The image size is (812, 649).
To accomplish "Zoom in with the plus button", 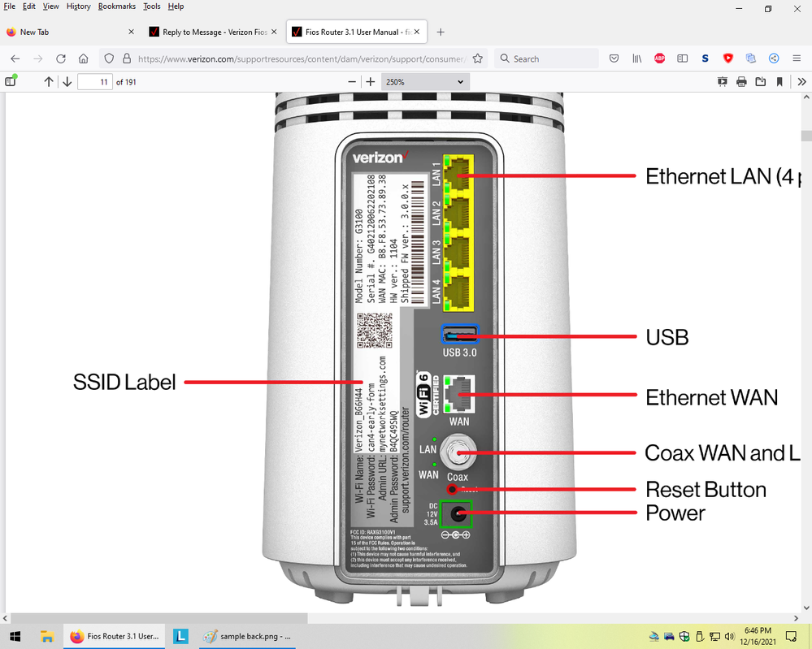I will pos(371,82).
